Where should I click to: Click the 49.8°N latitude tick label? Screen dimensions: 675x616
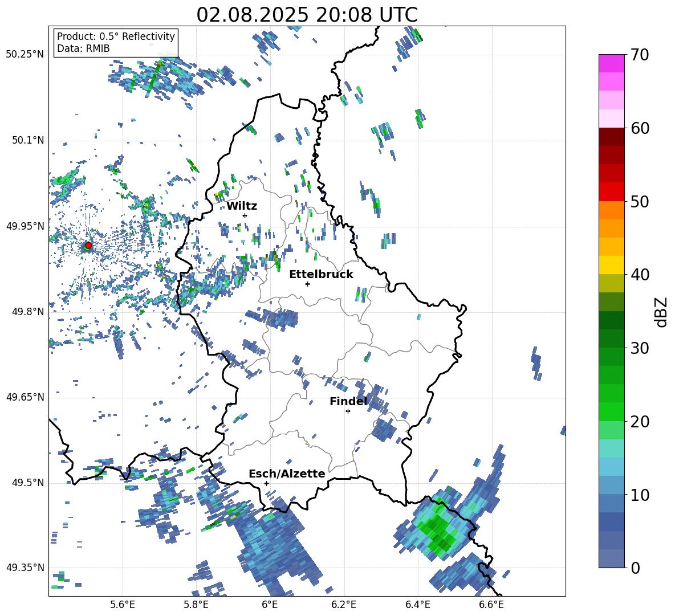(x=28, y=312)
